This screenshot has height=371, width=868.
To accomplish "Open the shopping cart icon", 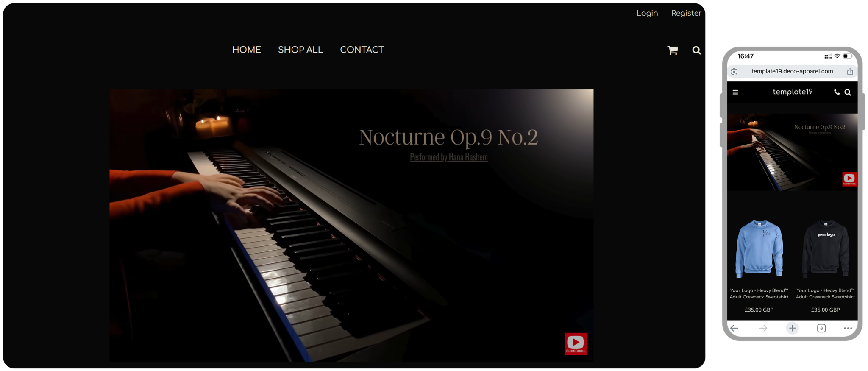I will [x=672, y=50].
